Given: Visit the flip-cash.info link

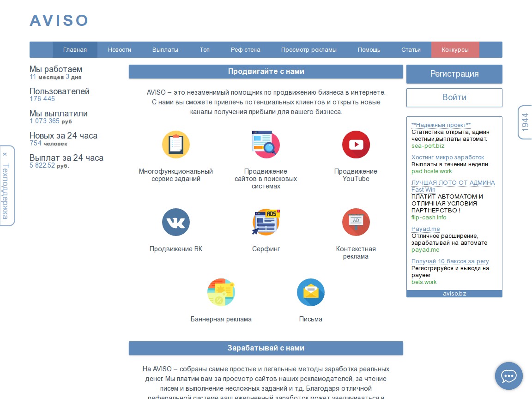Looking at the screenshot, I should (429, 218).
